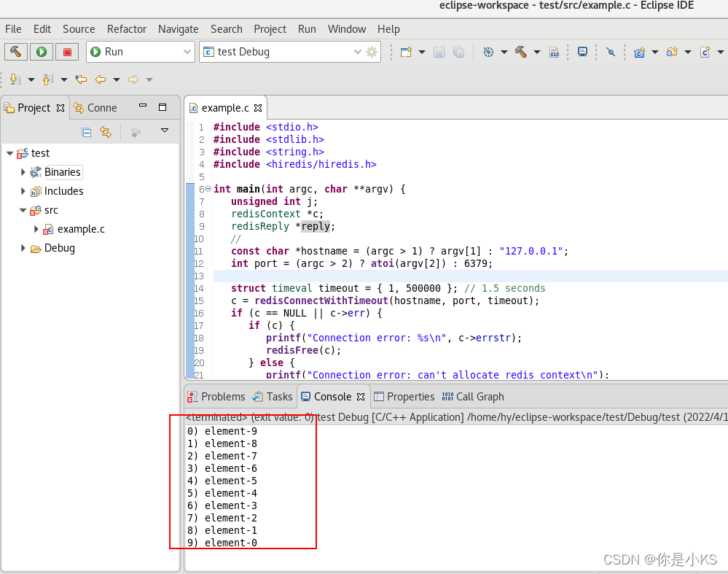Viewport: 728px width, 574px height.
Task: Click the New Source Folder icon
Action: (x=673, y=52)
